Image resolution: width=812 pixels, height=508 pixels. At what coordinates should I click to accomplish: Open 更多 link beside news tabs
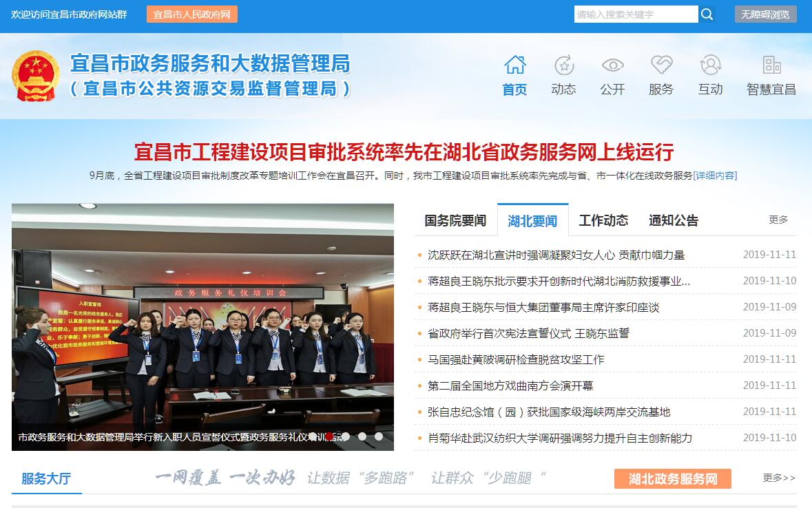778,220
